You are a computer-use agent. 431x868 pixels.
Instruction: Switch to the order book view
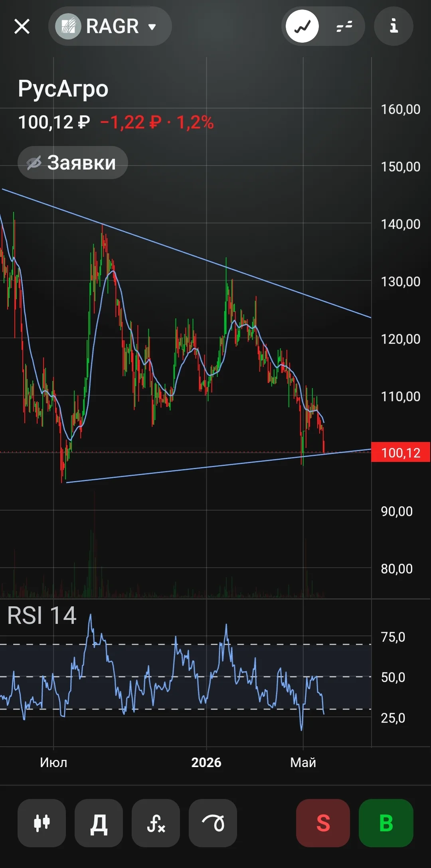[344, 26]
